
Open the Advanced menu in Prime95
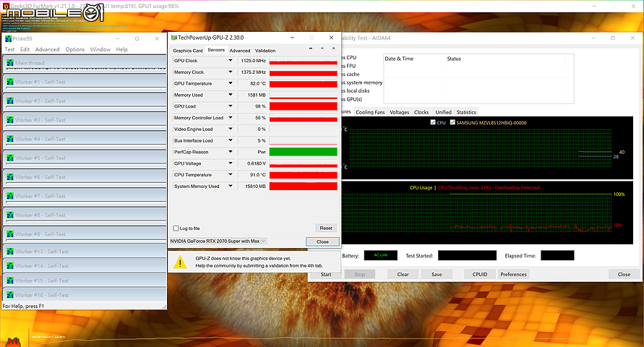coord(47,49)
